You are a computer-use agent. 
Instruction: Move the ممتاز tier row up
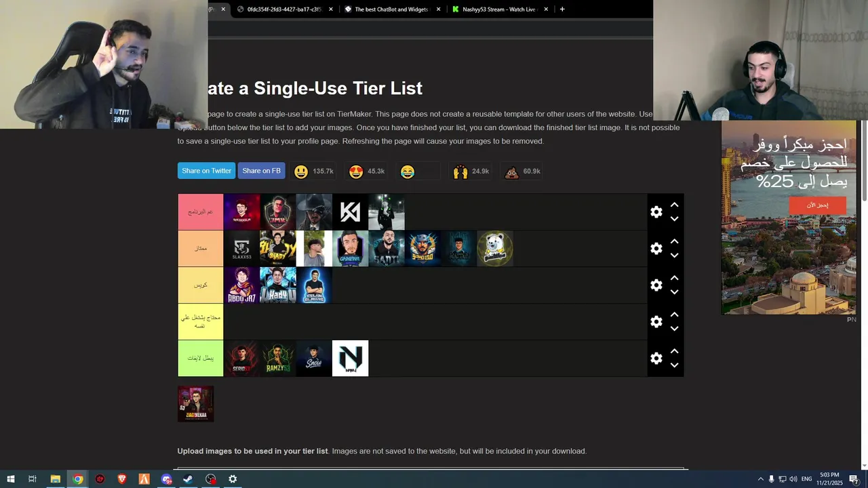tap(674, 241)
